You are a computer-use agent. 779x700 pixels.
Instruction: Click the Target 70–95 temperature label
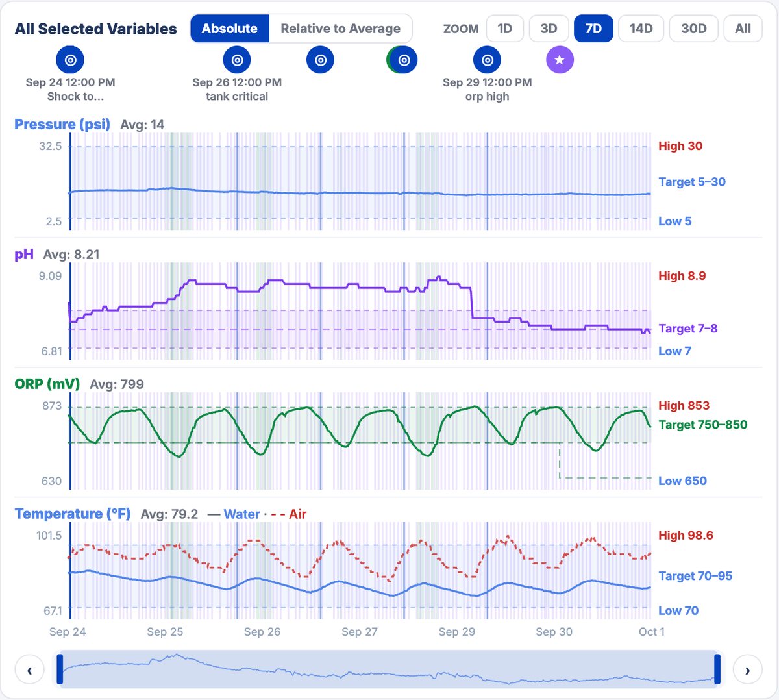(695, 576)
